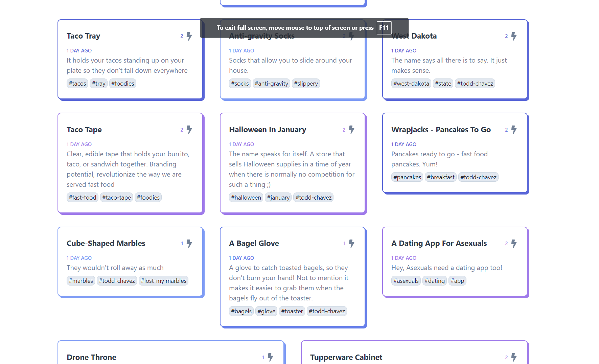Filter by #toaster tag
599x364 pixels.
pyautogui.click(x=292, y=311)
